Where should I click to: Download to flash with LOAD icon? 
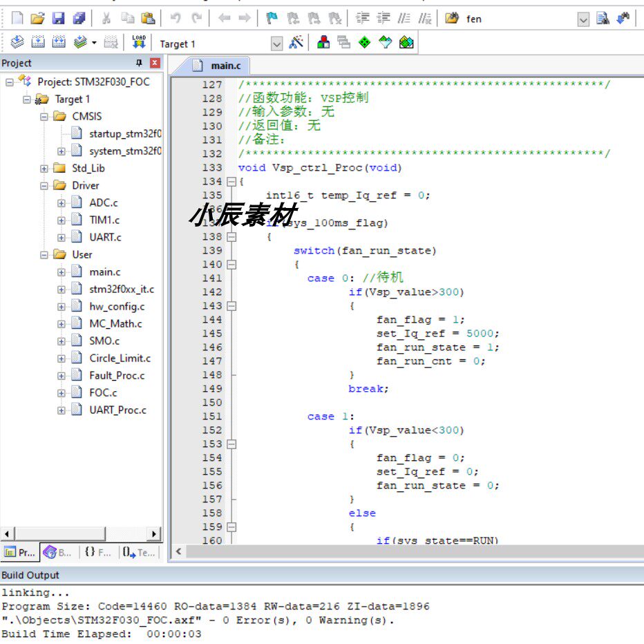[x=139, y=42]
